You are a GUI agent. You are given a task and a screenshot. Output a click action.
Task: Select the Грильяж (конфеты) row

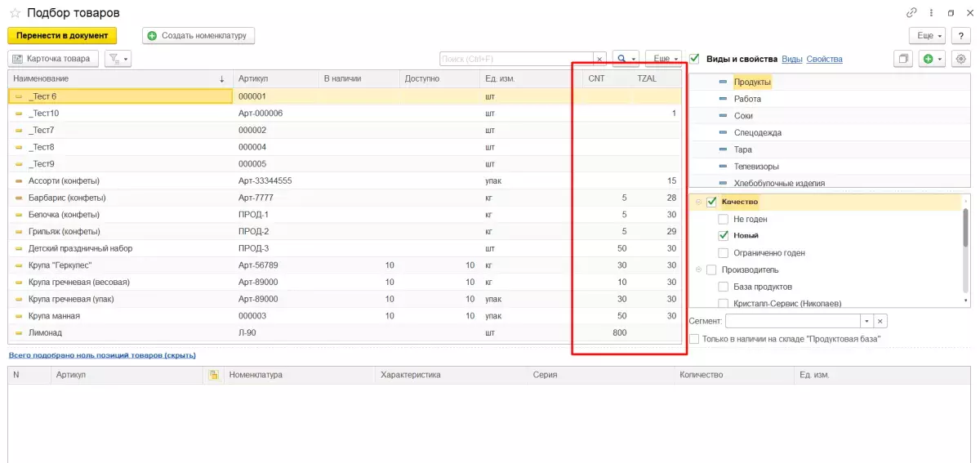pos(345,231)
